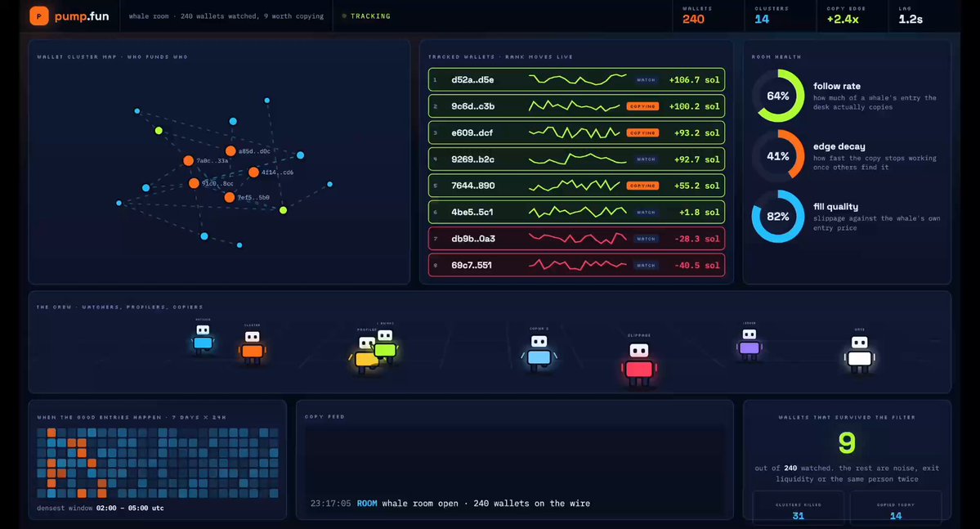Click wallet address db9b..0a3
Screen dimensions: 980x529
473,239
